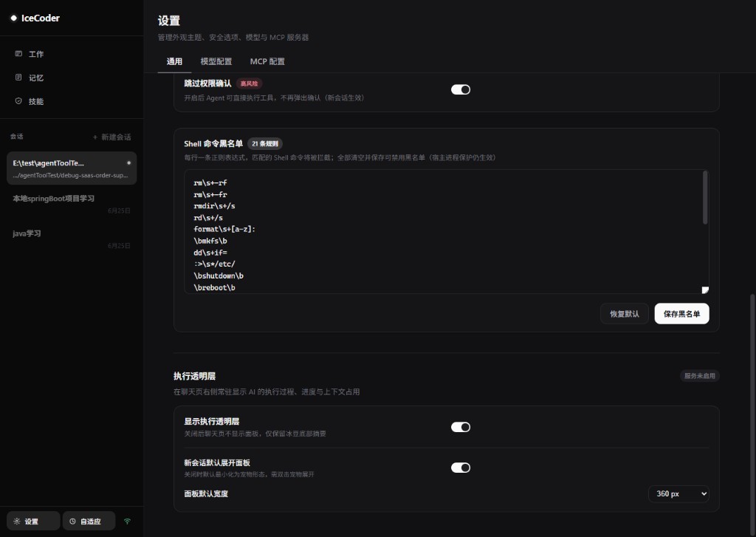Click the 工作 icon in sidebar
The height and width of the screenshot is (537, 756).
click(18, 54)
